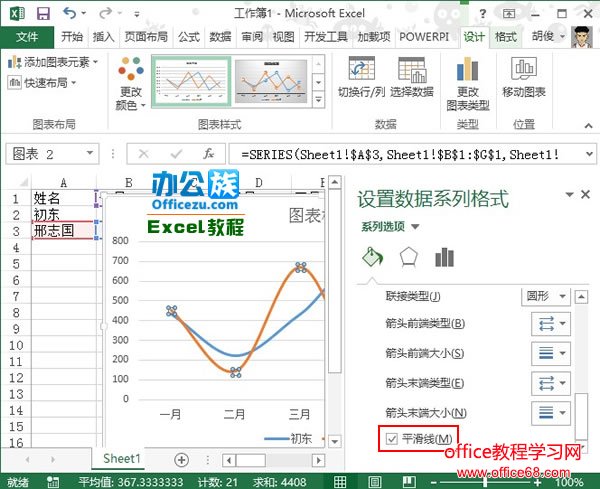
Task: Open the Series Options bar chart tab
Action: [445, 257]
